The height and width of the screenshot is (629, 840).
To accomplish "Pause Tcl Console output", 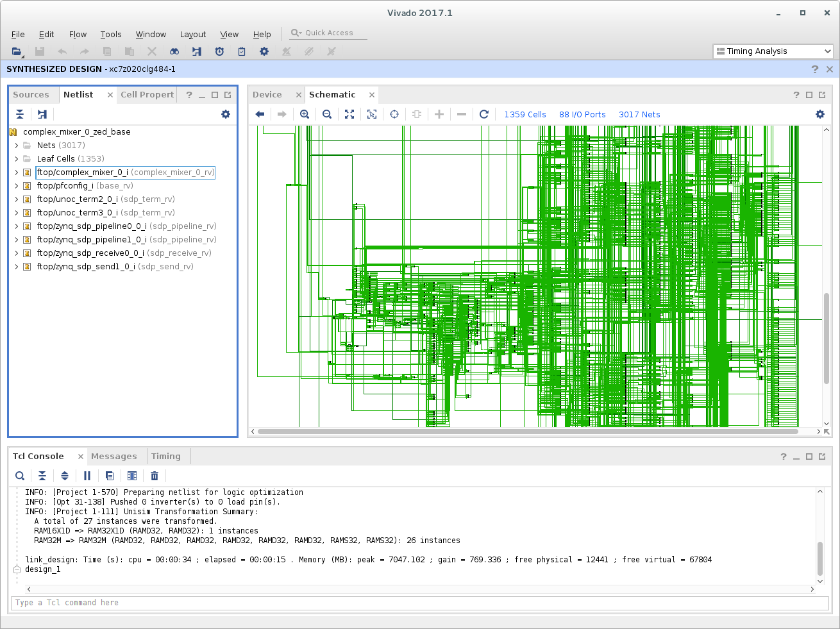I will pos(87,476).
